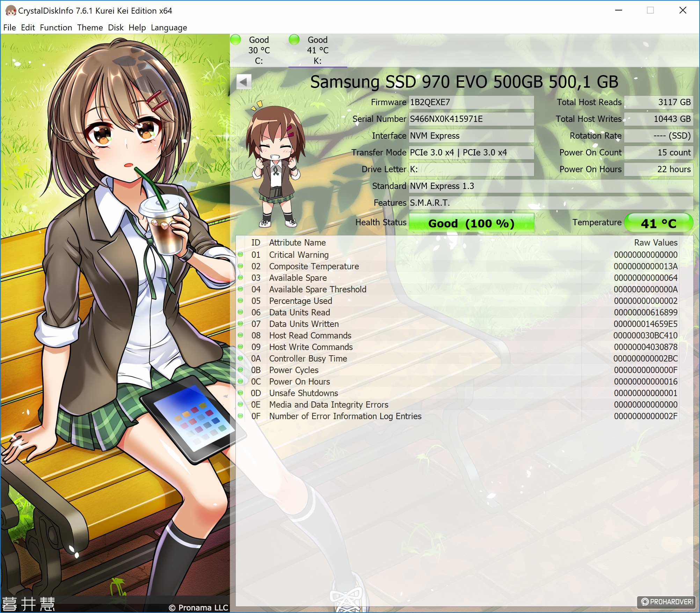Click Total Host Reads value 3117 GB
Screen dimensions: 700x613
coord(659,102)
